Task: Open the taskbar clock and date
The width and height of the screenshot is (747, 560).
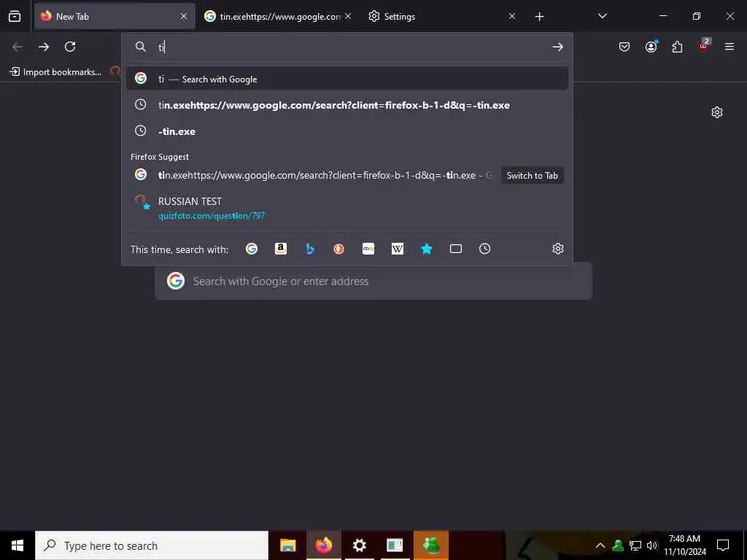Action: pyautogui.click(x=684, y=545)
